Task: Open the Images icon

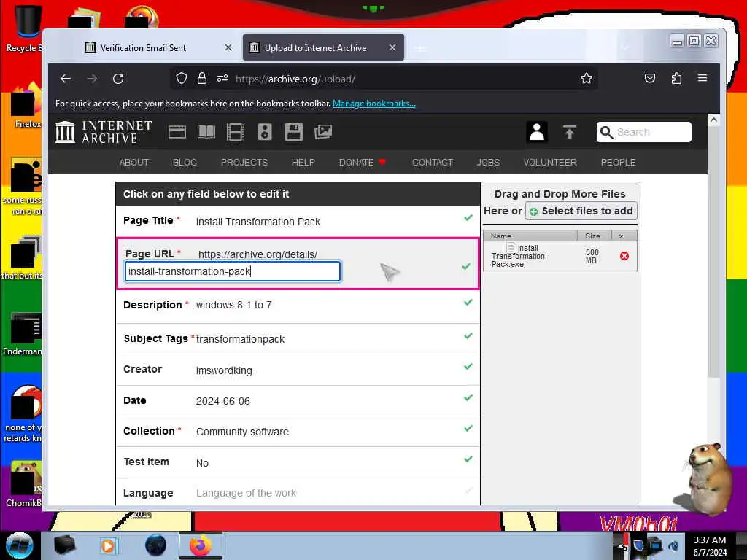Action: [x=323, y=132]
